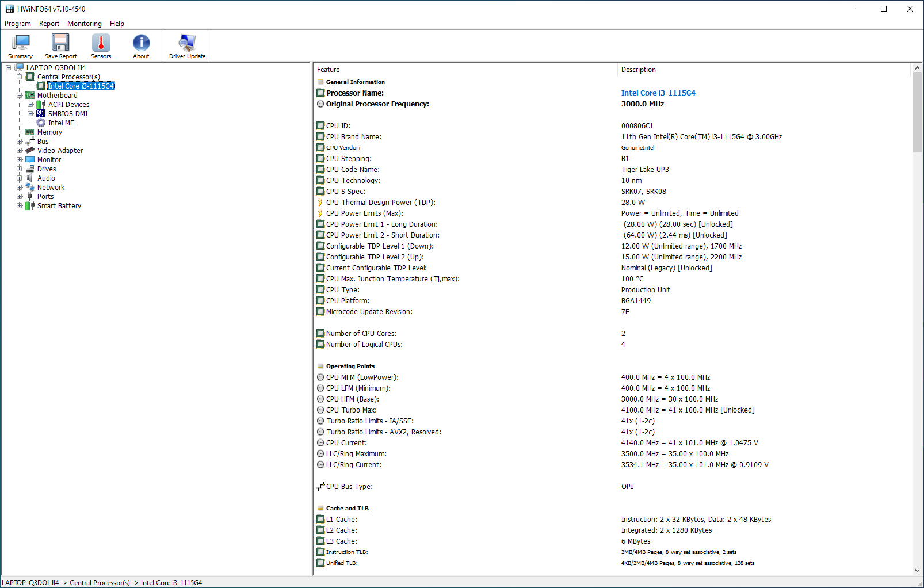Viewport: 924px width, 588px height.
Task: Click the 'Tiger Lake-UP3' value
Action: tap(645, 169)
